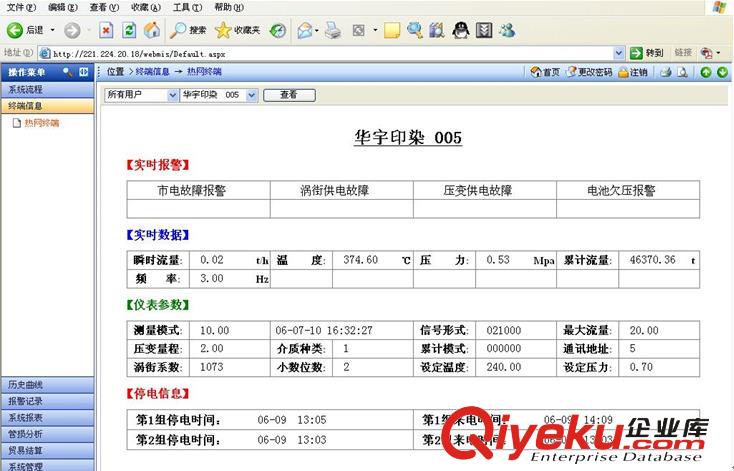Click the grey Forward arrow icon
This screenshot has width=734, height=471.
[x=72, y=30]
